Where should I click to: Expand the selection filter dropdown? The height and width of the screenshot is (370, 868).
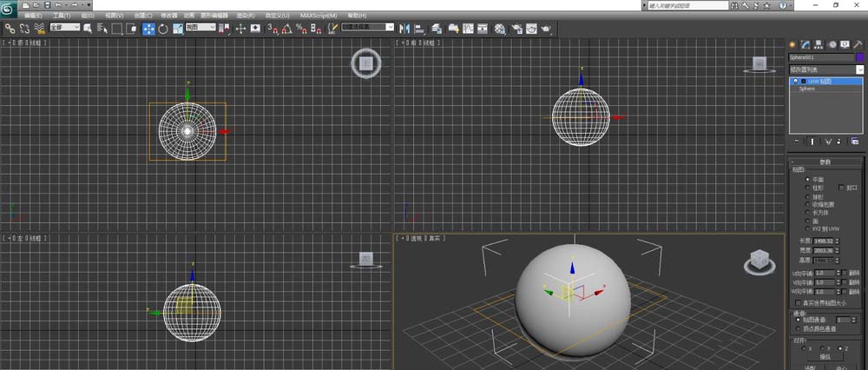point(64,28)
